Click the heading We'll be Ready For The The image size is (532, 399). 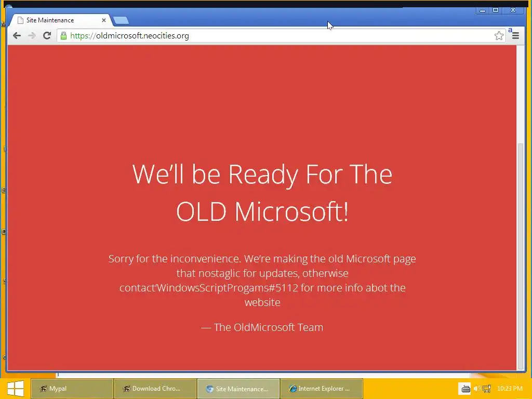tap(262, 174)
